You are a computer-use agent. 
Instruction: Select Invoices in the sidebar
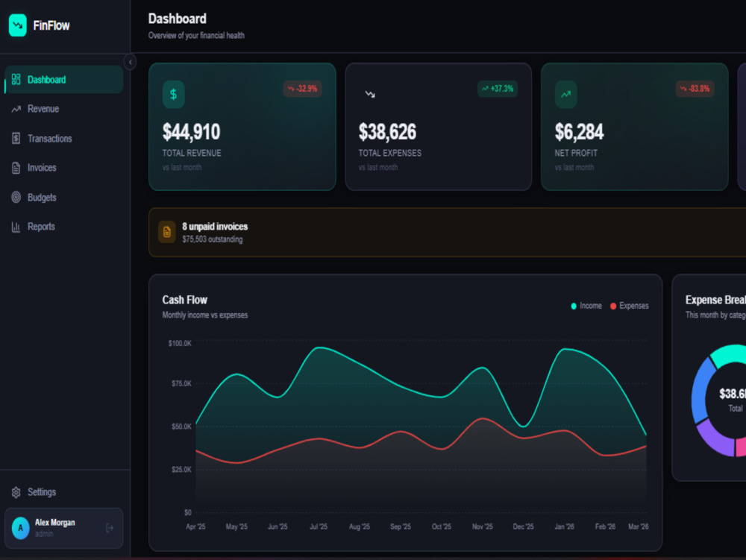click(x=64, y=168)
